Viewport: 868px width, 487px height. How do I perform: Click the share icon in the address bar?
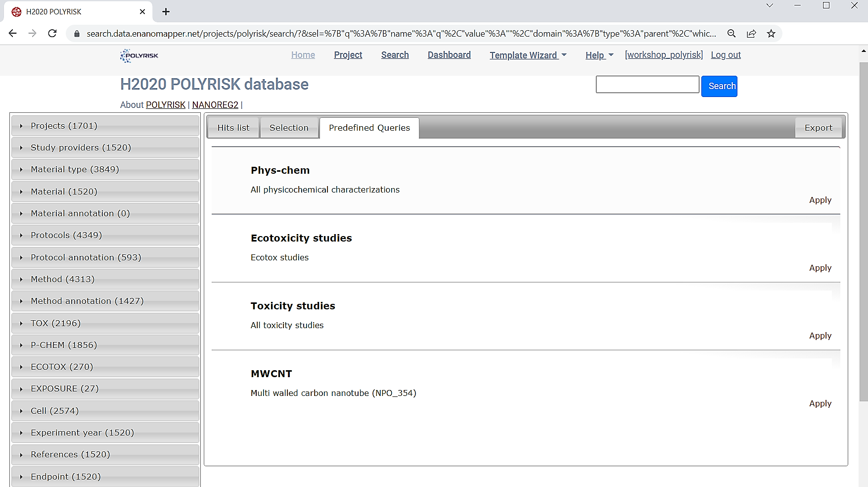[x=751, y=33]
